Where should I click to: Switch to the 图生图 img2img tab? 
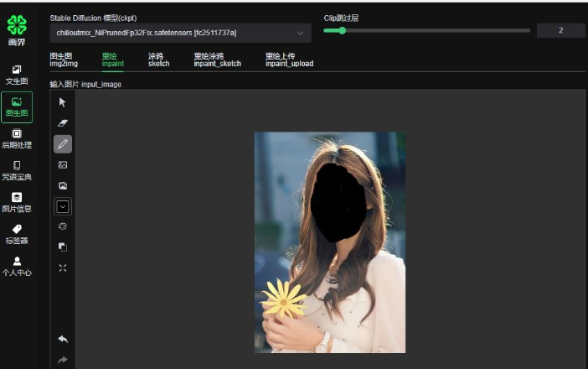point(64,60)
